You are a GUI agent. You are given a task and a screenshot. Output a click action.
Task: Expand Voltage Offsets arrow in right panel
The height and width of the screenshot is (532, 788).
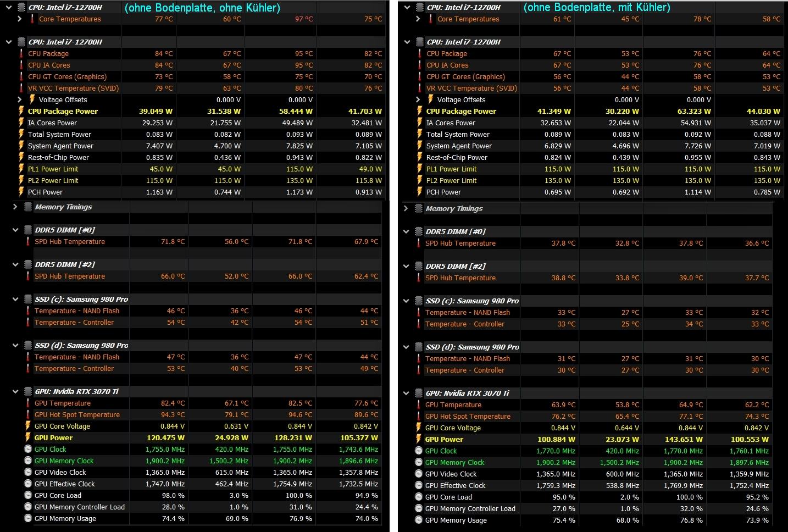click(418, 99)
